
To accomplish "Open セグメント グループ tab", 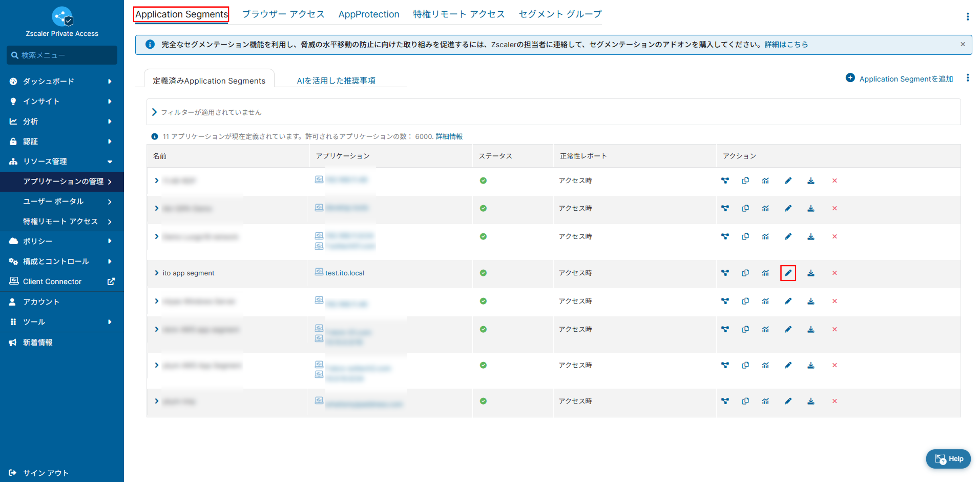I will [560, 14].
